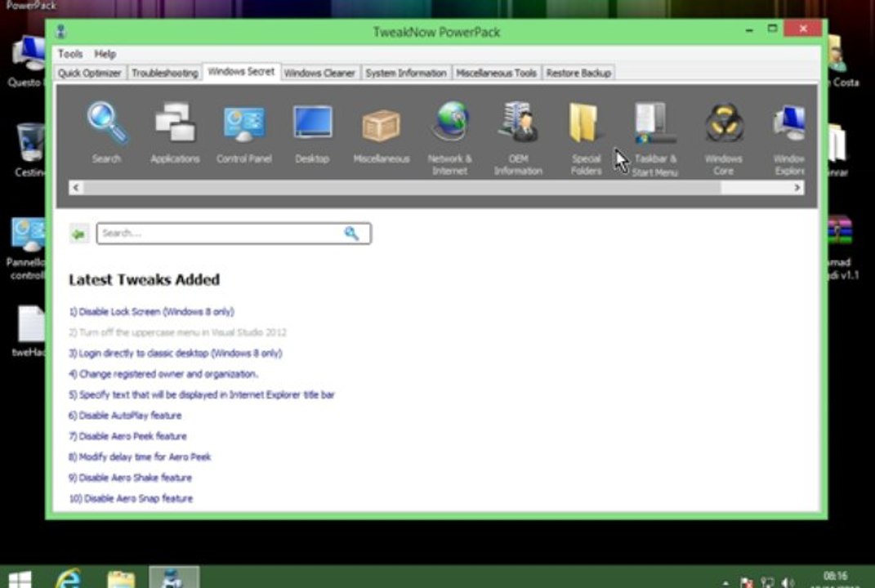Open Disable Aero Shake feature link
875x588 pixels.
pyautogui.click(x=130, y=478)
